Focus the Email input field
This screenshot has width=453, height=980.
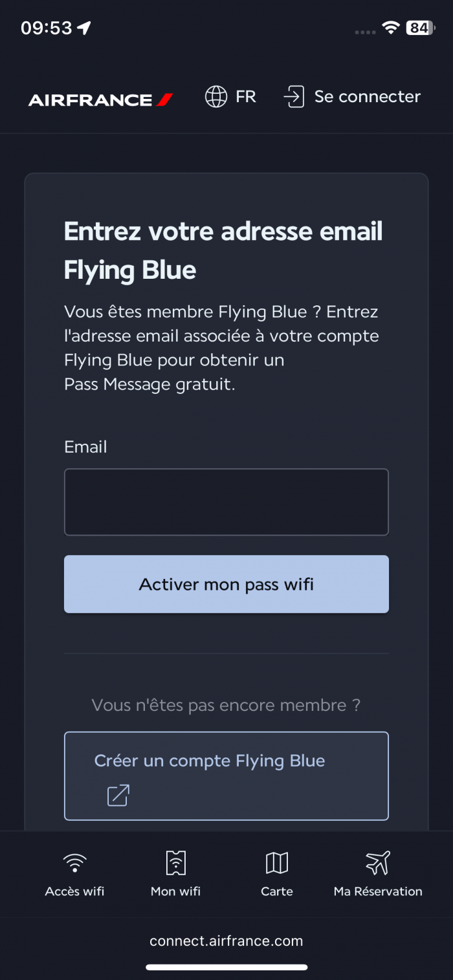click(x=226, y=502)
